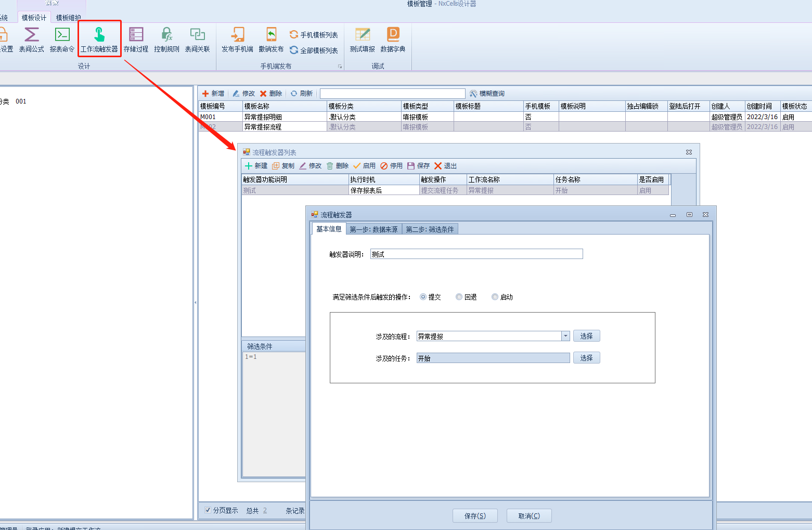Select the 回退 radio option

coord(459,297)
